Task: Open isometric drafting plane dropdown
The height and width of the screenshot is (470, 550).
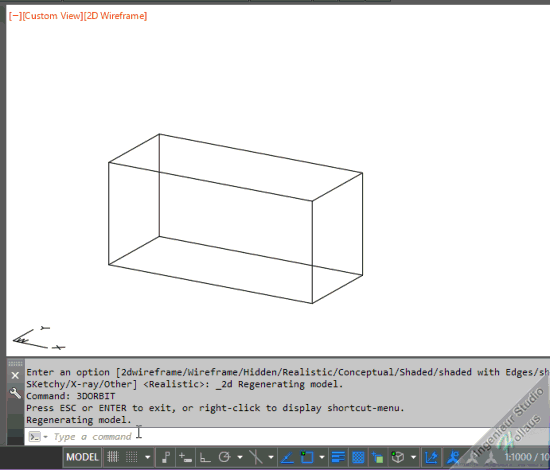Action: 271,457
